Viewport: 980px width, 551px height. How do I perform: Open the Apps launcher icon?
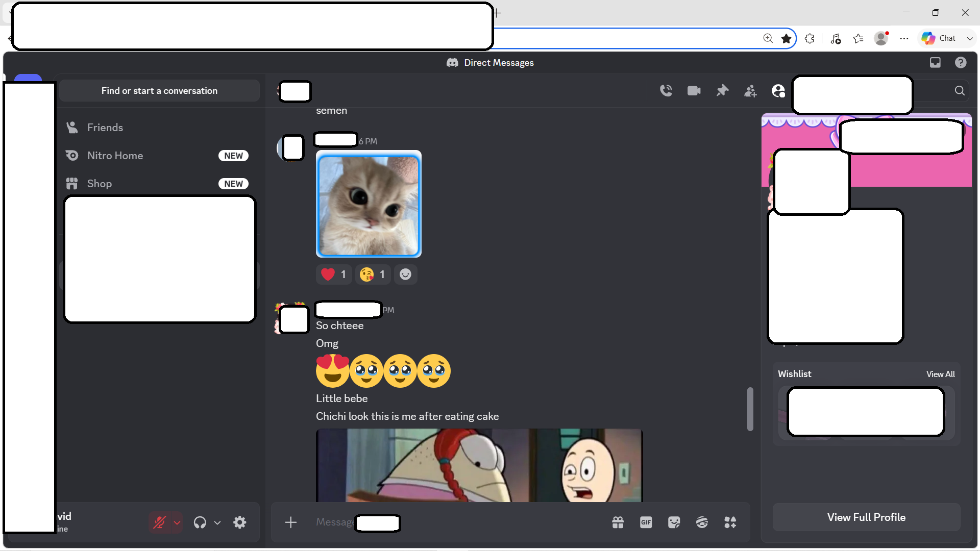pos(730,522)
